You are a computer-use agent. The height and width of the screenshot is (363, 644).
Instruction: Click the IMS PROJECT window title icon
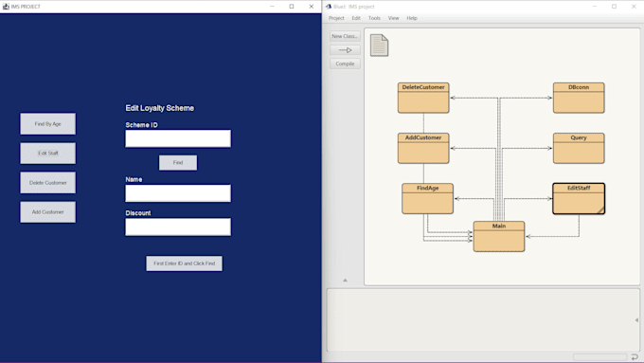[6, 7]
